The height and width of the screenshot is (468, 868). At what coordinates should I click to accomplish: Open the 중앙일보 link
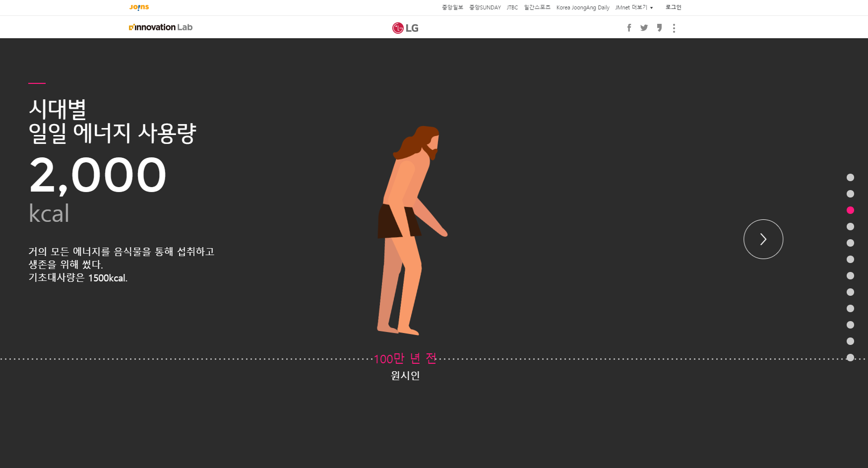point(452,7)
